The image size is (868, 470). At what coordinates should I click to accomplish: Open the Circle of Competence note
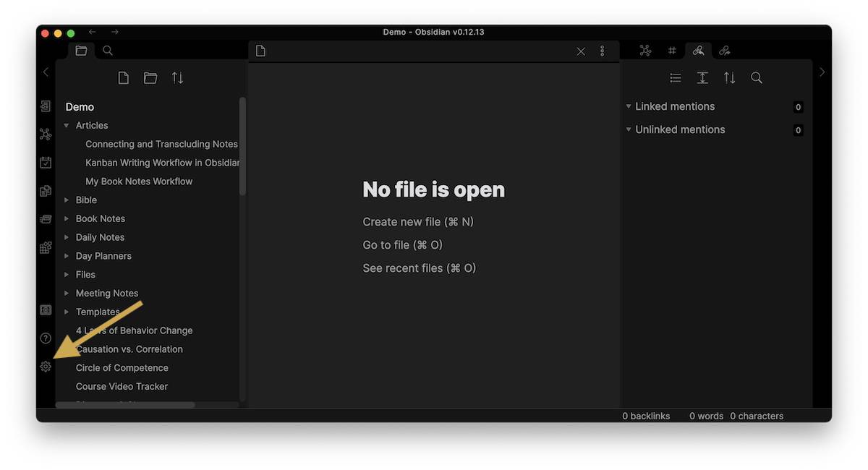click(122, 368)
